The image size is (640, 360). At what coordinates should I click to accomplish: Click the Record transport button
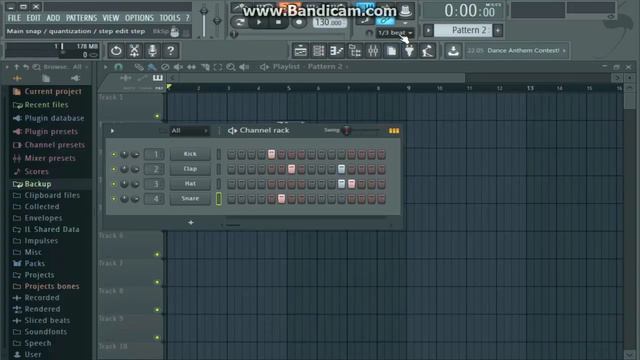(299, 22)
